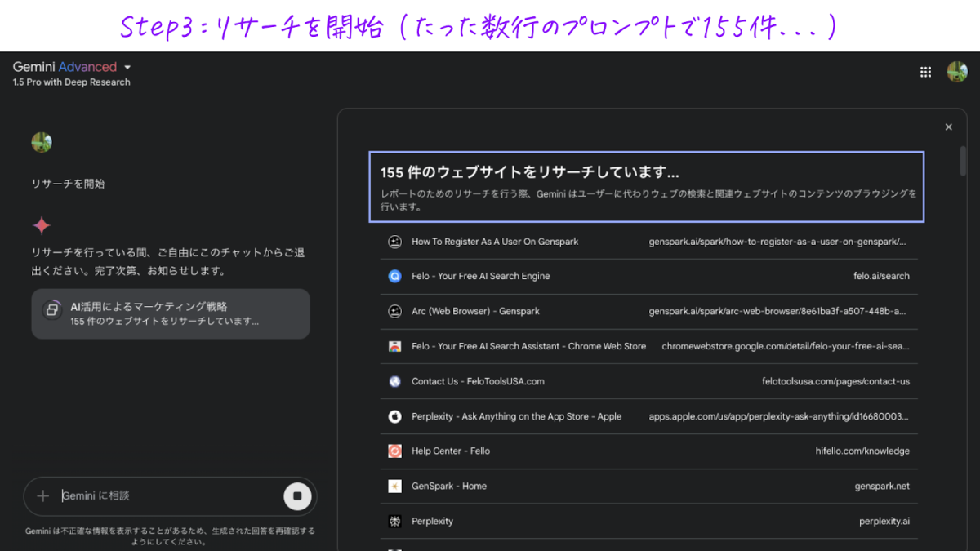Open the AI活用によるマーケティング戦略 research card
The image size is (980, 551).
171,313
